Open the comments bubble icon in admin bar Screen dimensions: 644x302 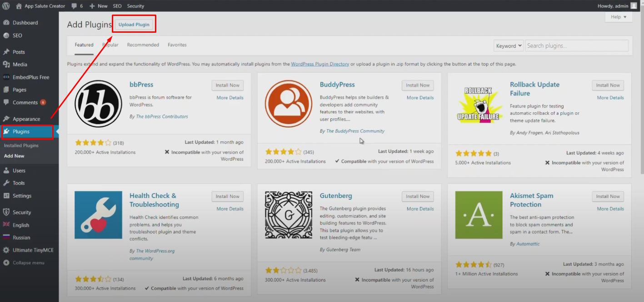[74, 6]
